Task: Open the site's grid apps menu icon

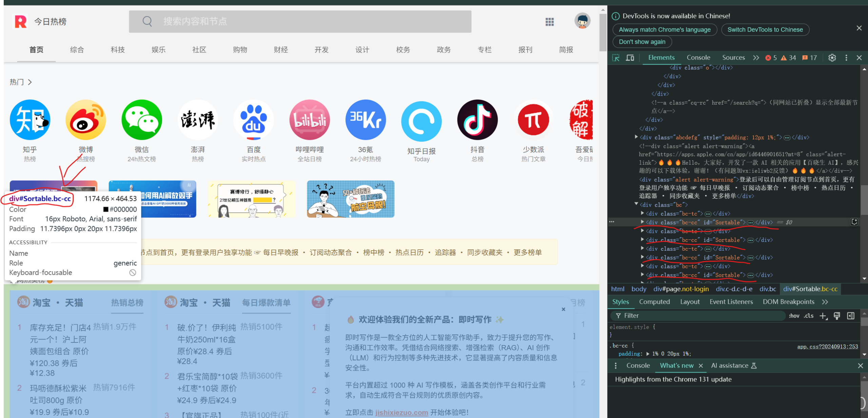Action: 549,22
